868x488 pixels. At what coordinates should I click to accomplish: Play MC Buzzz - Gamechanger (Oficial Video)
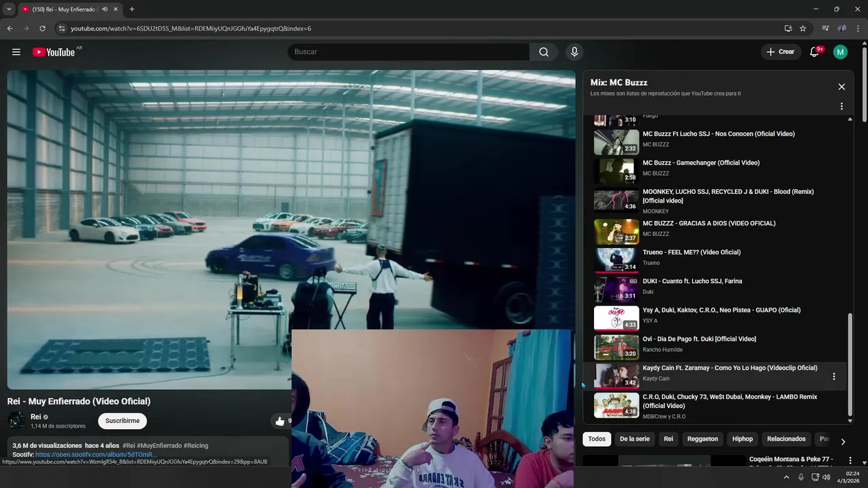701,163
